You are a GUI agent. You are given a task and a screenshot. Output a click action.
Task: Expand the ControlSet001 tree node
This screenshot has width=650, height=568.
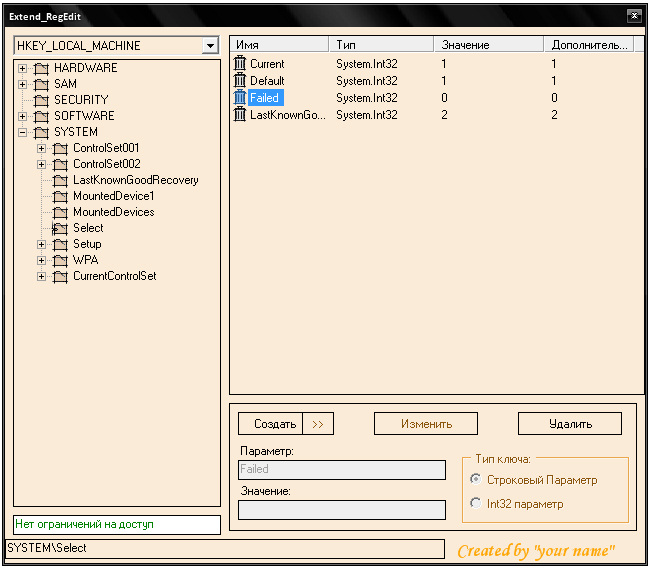pyautogui.click(x=42, y=148)
